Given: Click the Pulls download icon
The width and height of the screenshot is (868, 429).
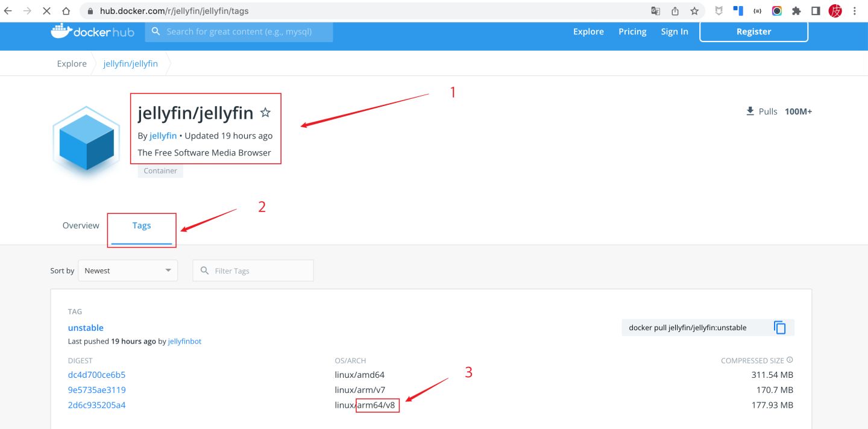Looking at the screenshot, I should (x=750, y=111).
